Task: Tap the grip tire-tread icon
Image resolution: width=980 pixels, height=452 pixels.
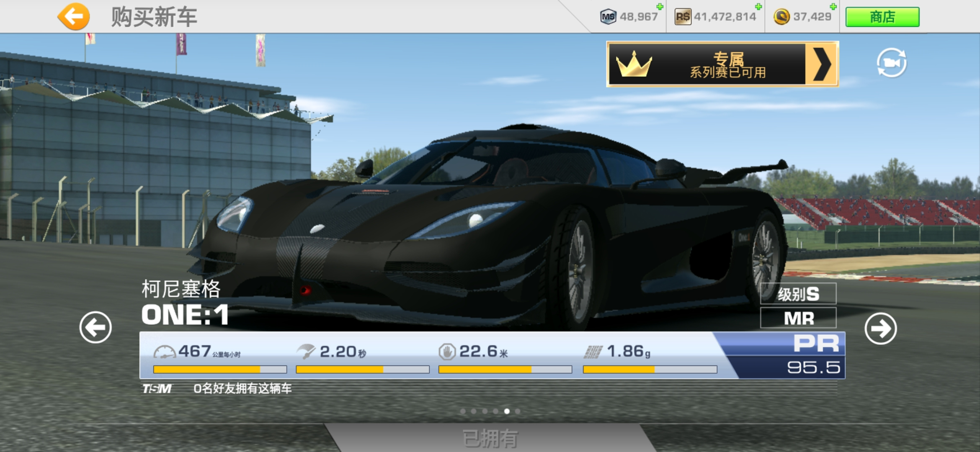Action: coord(593,352)
